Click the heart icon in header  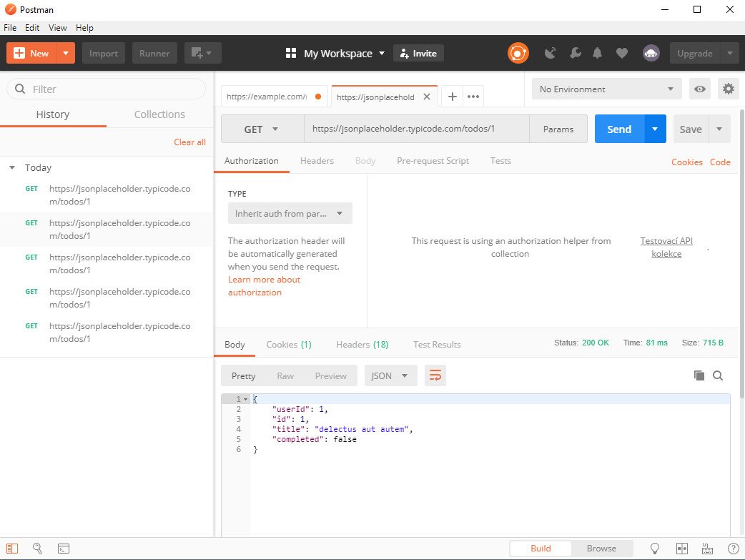pos(622,53)
